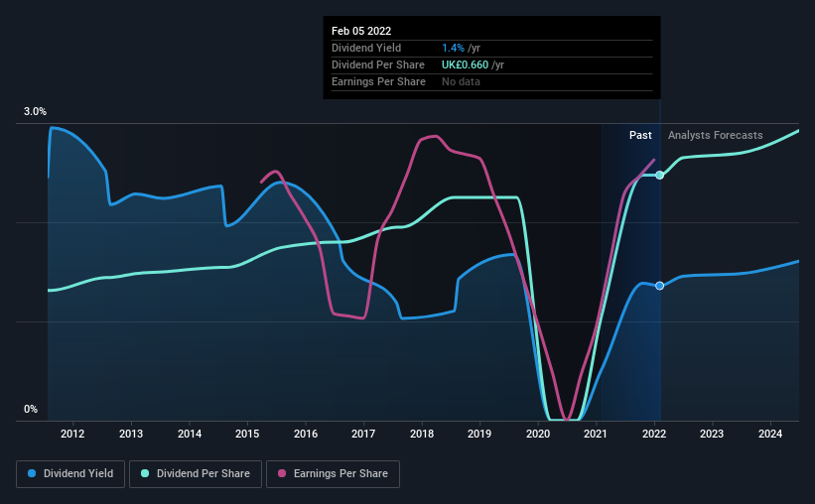The width and height of the screenshot is (815, 504).
Task: Toggle the Dividend Yield legend button
Action: [x=70, y=474]
